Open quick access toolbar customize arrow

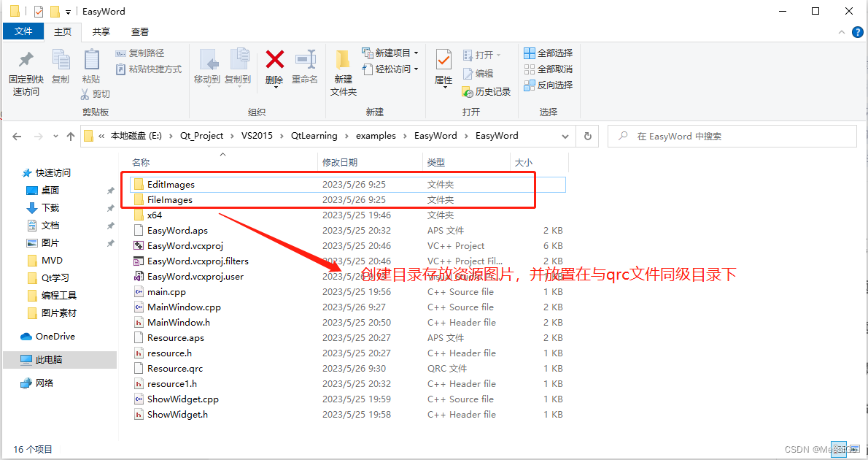click(x=68, y=12)
